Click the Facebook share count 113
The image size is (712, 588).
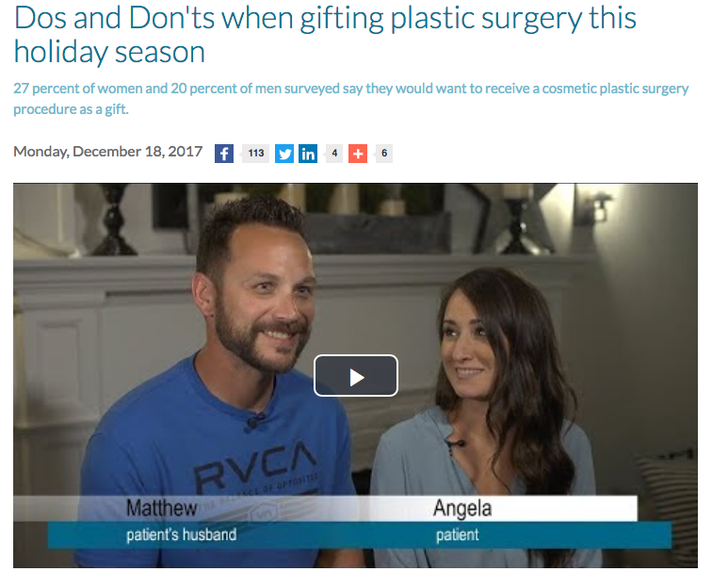point(255,154)
